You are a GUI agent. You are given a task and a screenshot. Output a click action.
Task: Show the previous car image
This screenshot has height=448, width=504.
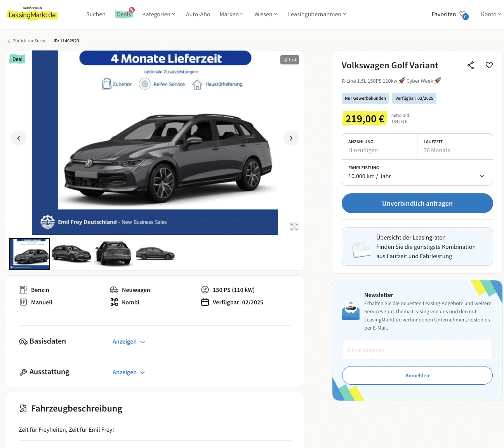point(19,138)
